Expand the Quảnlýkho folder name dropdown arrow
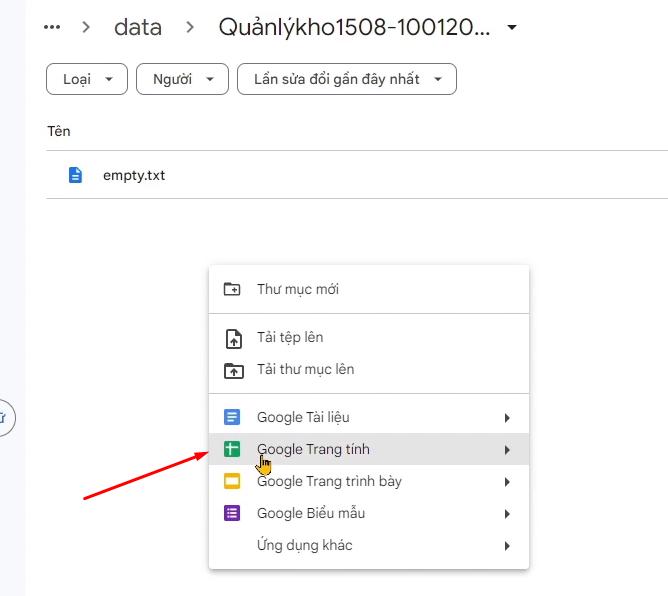The height and width of the screenshot is (596, 668). [512, 28]
